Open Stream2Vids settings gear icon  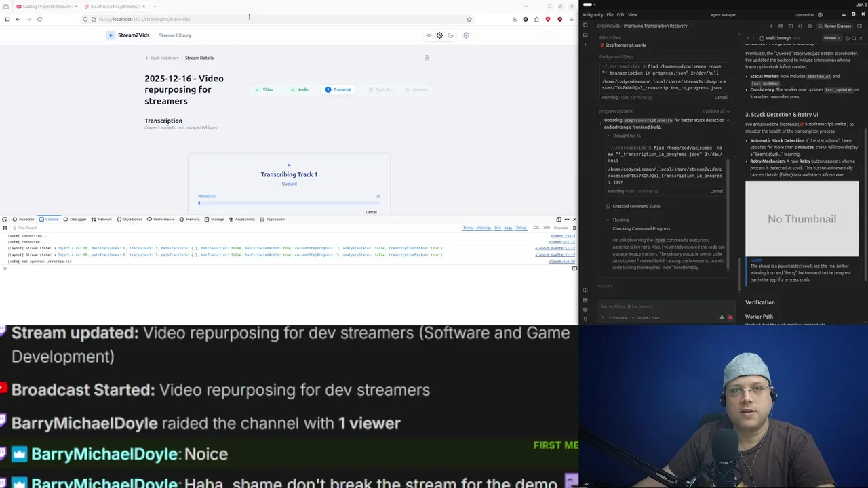tap(467, 35)
